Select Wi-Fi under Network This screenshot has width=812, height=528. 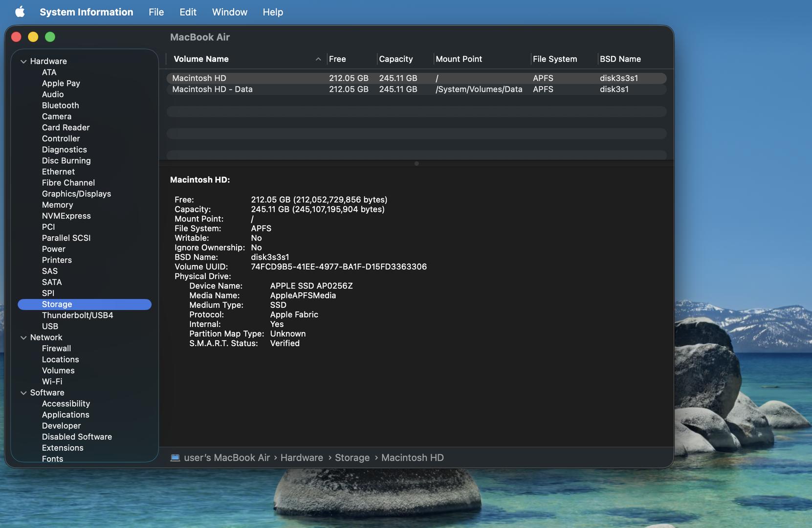(52, 382)
